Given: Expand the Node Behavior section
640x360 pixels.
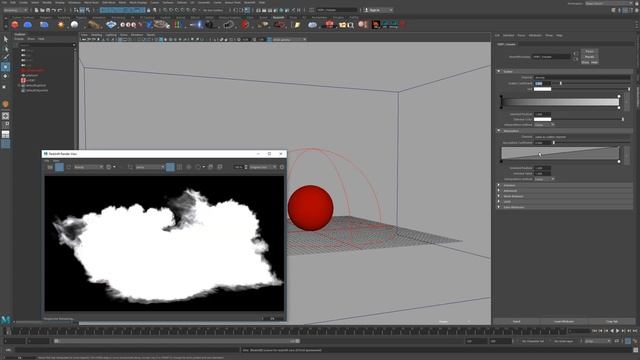Looking at the screenshot, I should tap(498, 196).
